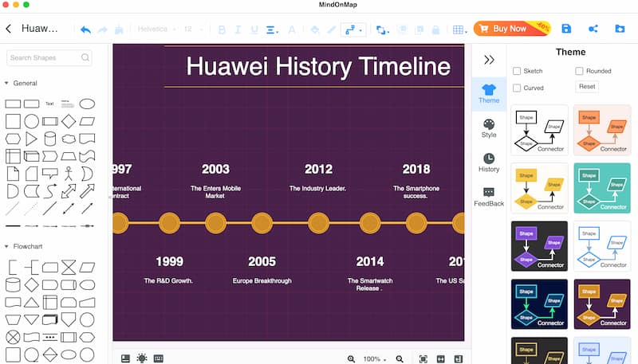The image size is (638, 364).
Task: Select the ellipse shape in General
Action: (87, 104)
